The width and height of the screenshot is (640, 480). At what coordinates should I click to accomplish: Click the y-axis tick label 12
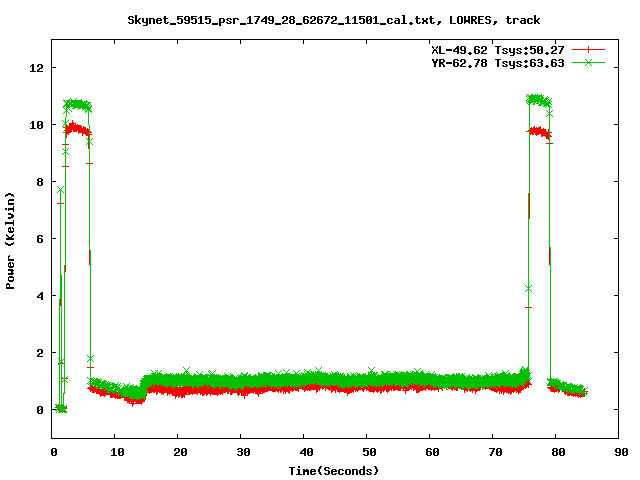[36, 68]
